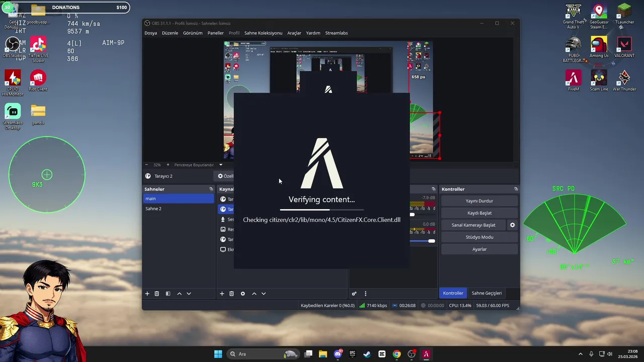Screen dimensions: 644x362
Task: Zoom in preview with plus icon
Action: [x=168, y=165]
